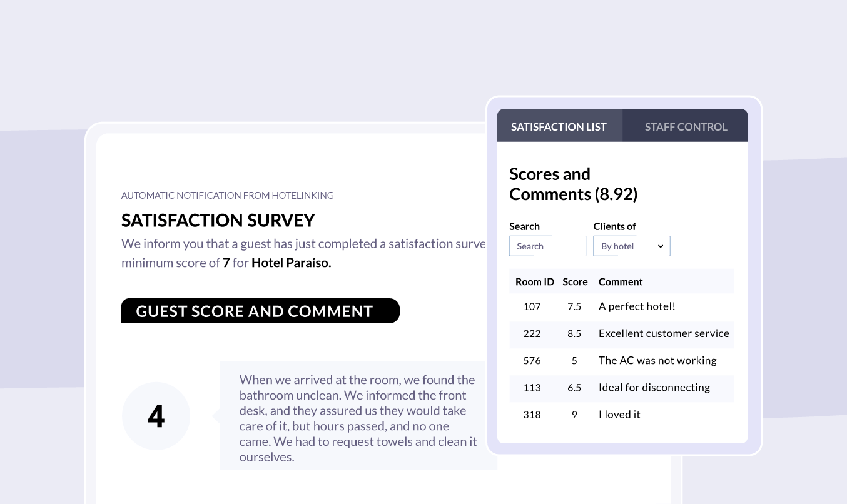Select the Ideal for disconnecting row
Viewport: 847px width, 504px height.
[622, 387]
